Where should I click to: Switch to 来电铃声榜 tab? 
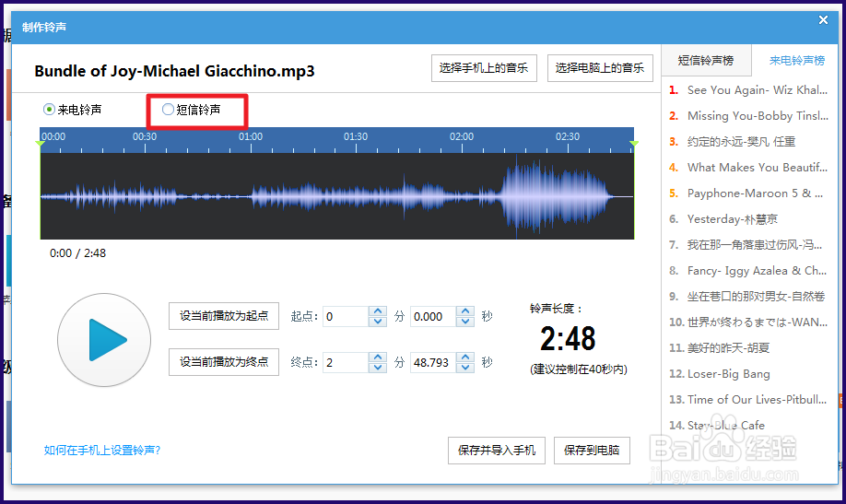click(797, 61)
